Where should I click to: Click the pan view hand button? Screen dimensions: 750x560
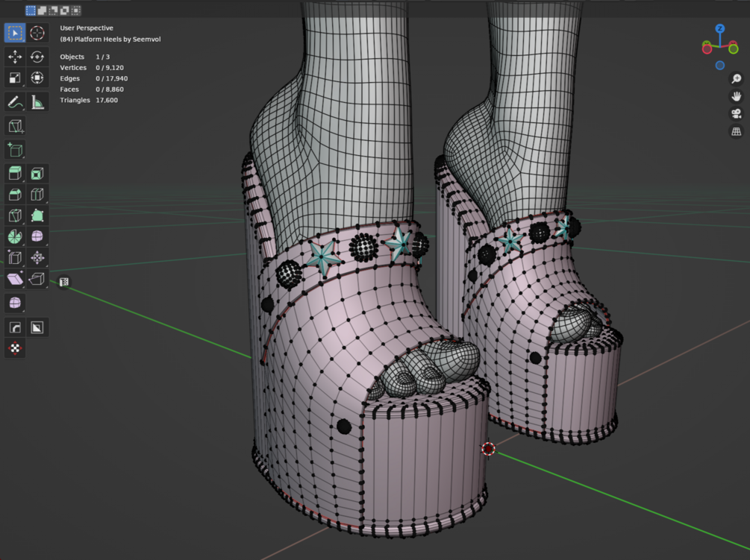736,96
